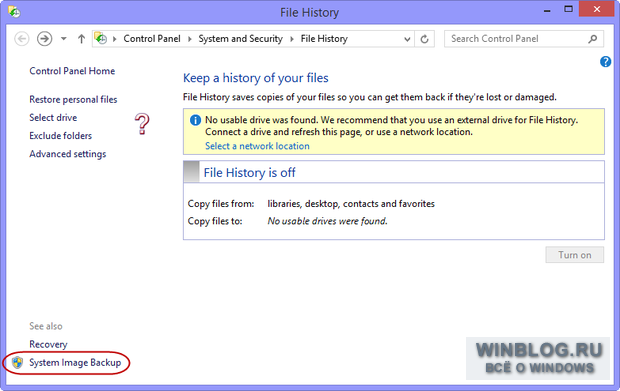Click the 'File History is off' heading
The width and height of the screenshot is (620, 391).
[x=250, y=173]
